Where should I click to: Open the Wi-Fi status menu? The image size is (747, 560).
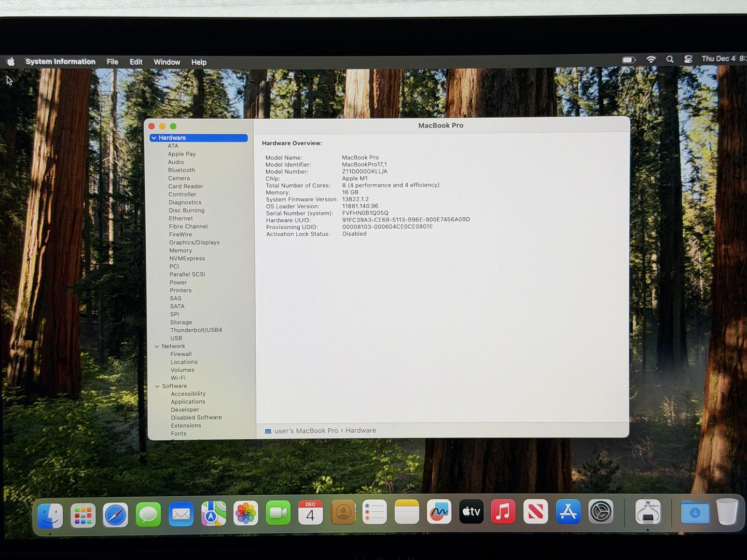651,60
